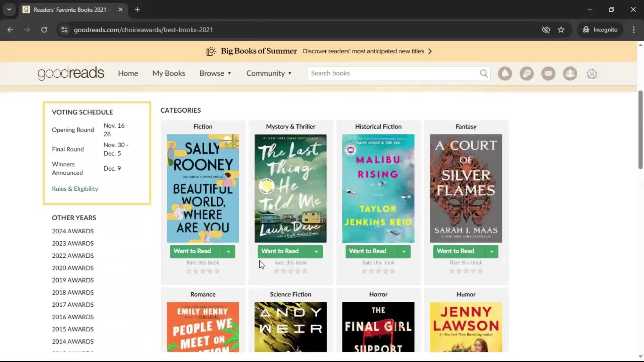Open the 2019 Awards page

coord(73,280)
